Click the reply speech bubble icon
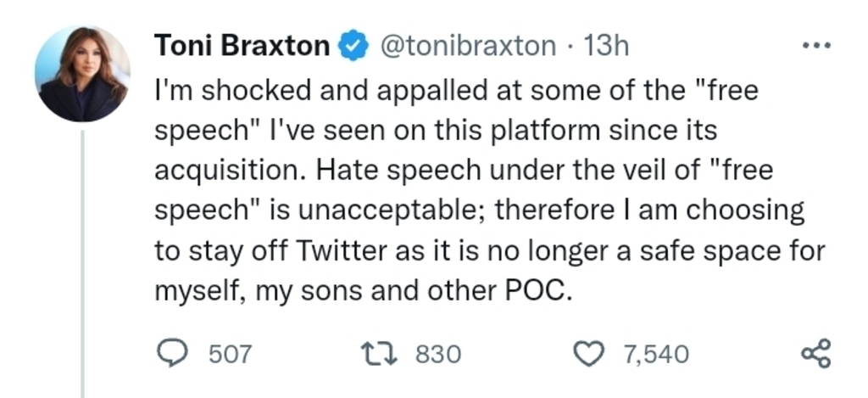868x398 pixels. click(x=174, y=353)
